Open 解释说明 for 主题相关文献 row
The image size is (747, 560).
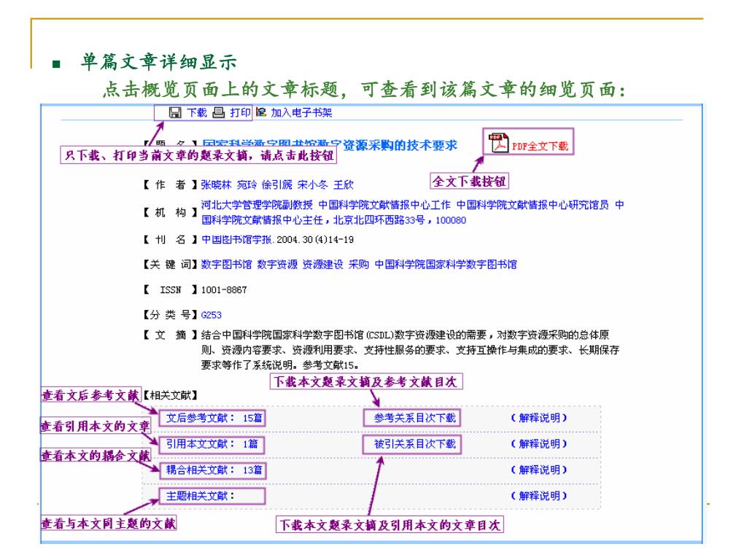(x=539, y=496)
